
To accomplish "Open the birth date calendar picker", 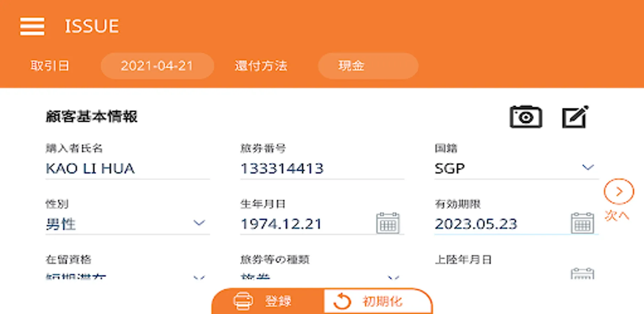I will pyautogui.click(x=388, y=223).
